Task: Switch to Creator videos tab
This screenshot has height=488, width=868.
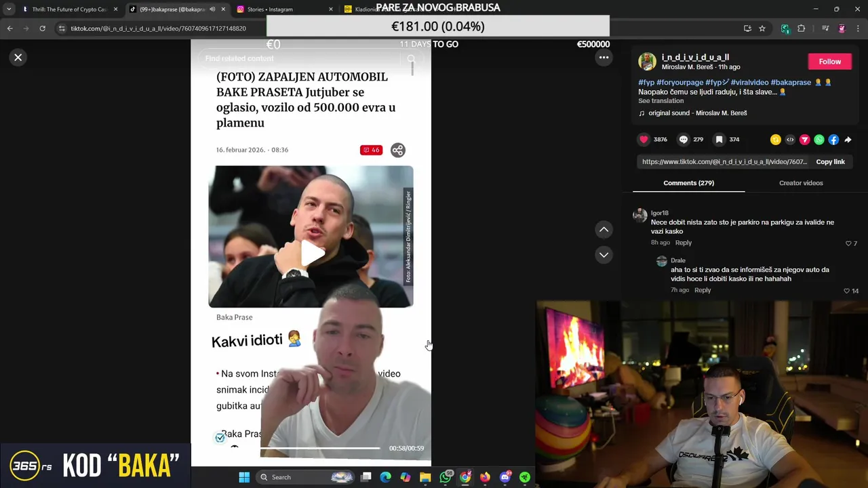Action: tap(801, 183)
